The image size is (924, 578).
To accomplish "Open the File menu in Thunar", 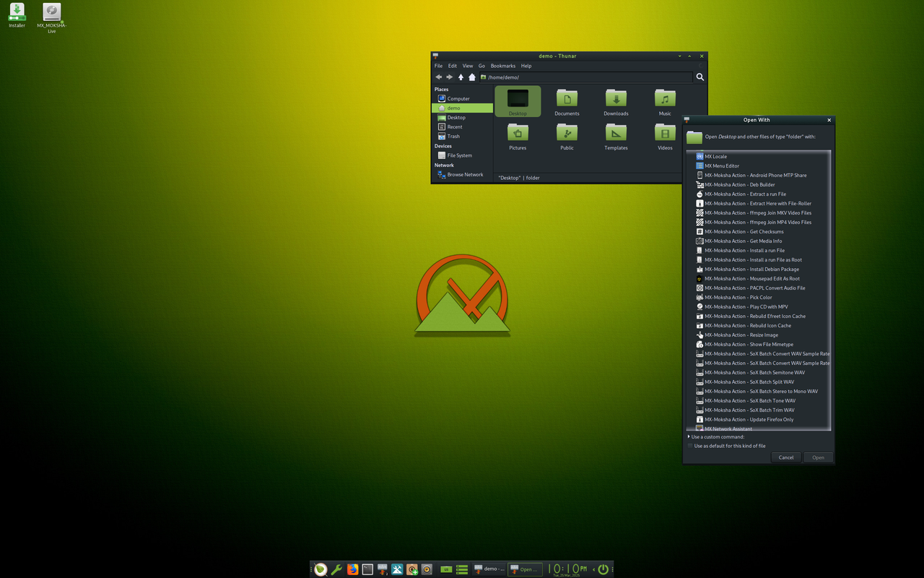I will pyautogui.click(x=438, y=66).
